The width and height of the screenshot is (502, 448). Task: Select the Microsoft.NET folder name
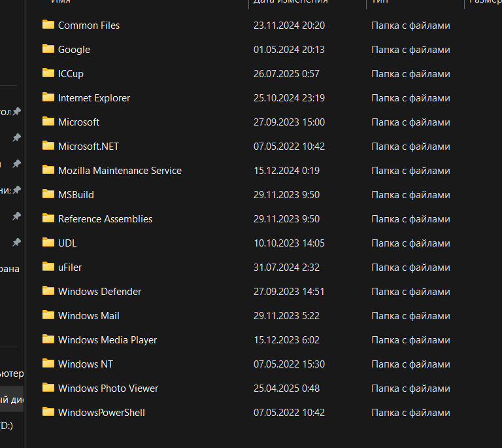[88, 146]
